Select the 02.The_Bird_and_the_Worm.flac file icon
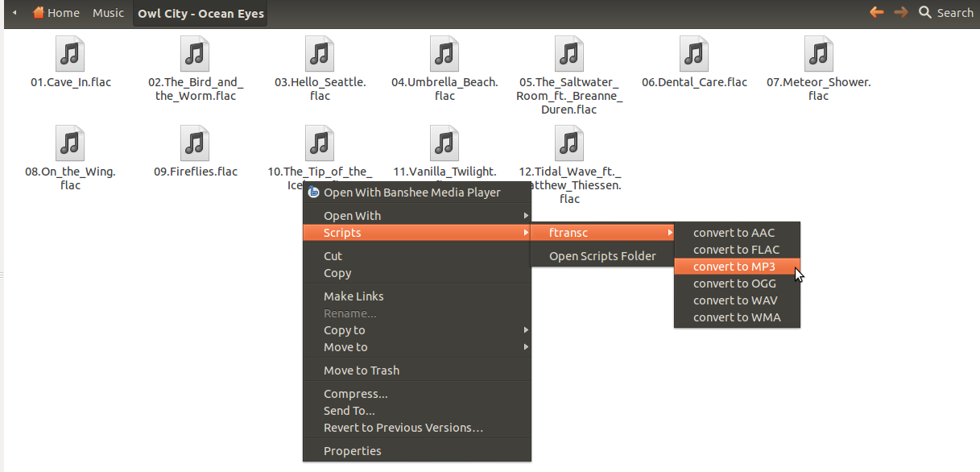This screenshot has height=472, width=980. (196, 55)
